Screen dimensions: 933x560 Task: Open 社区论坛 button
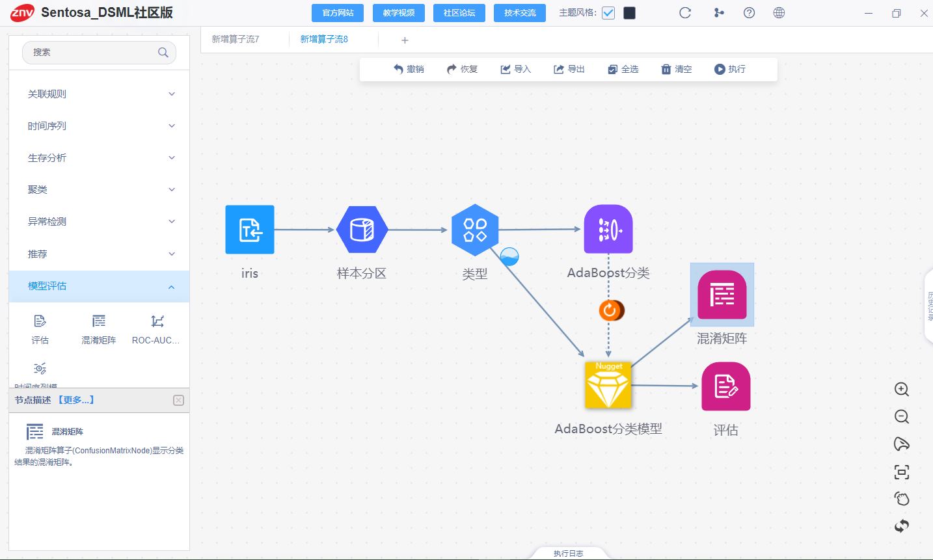pyautogui.click(x=459, y=13)
